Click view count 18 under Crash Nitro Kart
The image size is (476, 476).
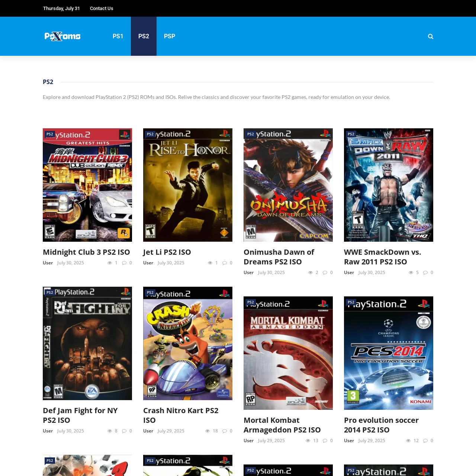tap(215, 431)
